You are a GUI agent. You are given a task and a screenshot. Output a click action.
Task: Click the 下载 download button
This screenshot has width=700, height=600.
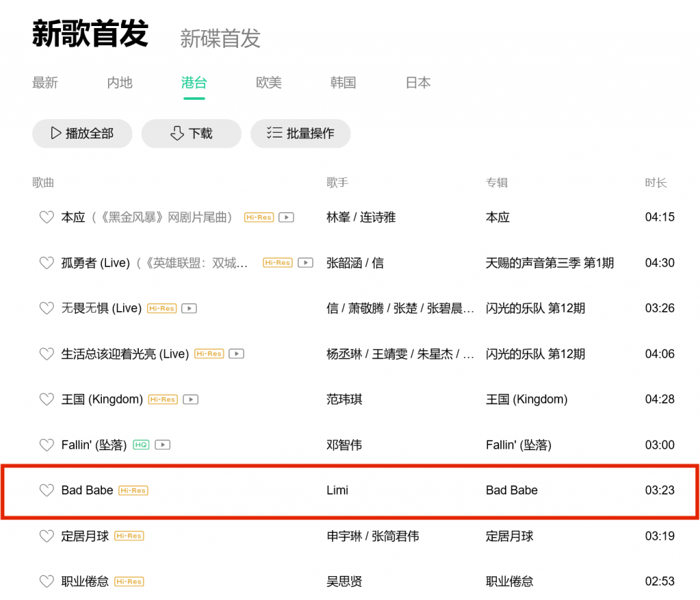click(x=191, y=133)
